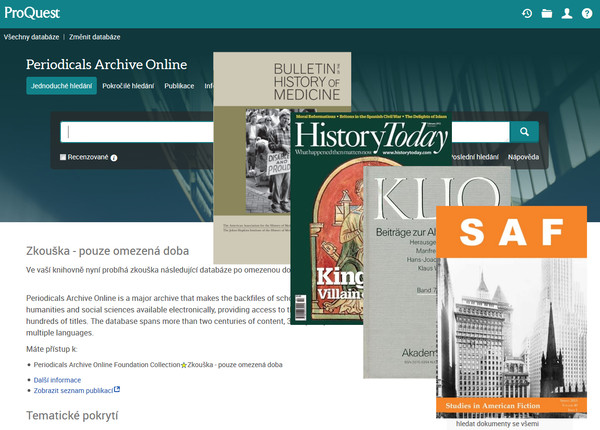Click the SAF Studies in American Fiction cover
The width and height of the screenshot is (600, 430).
(511, 312)
